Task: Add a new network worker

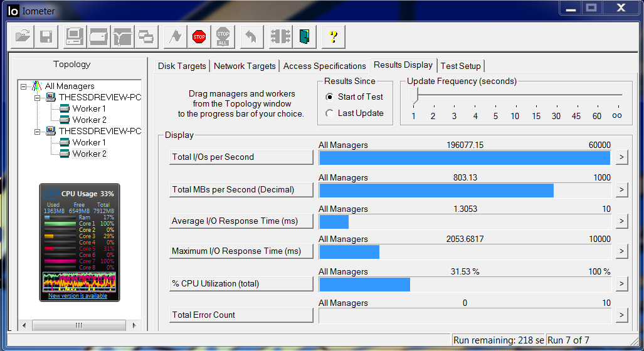Action: [x=122, y=37]
